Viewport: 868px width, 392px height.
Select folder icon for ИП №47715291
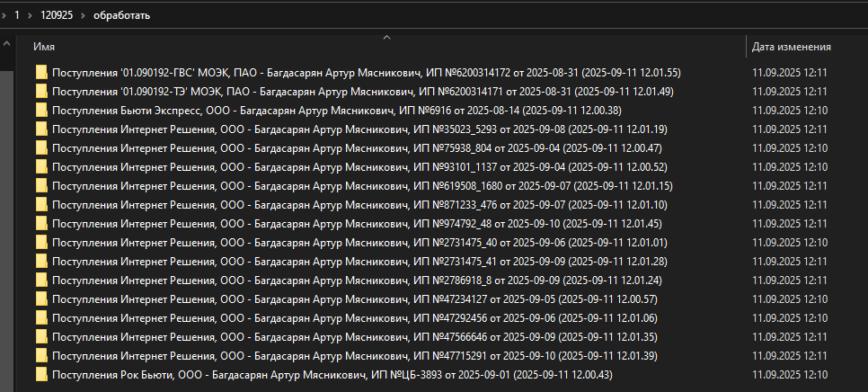tap(41, 355)
